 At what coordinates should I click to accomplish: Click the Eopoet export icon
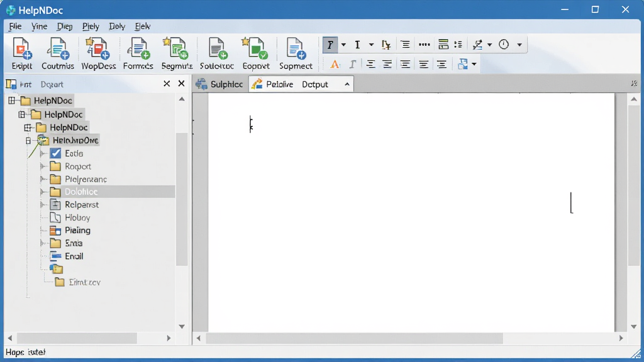coord(255,53)
